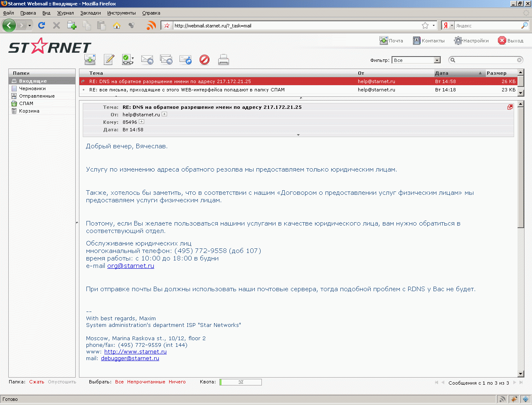This screenshot has height=405, width=532.
Task: Bookmark page with the star icon
Action: pyautogui.click(x=425, y=25)
